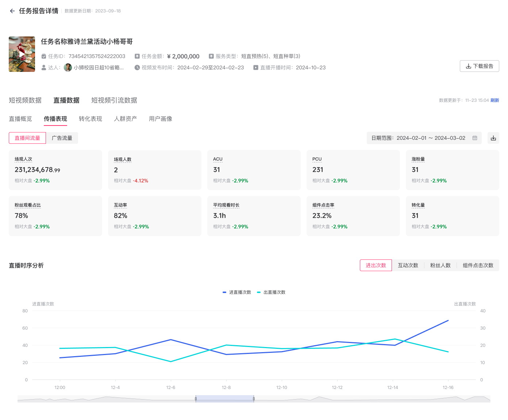Switch chart to 组件点击次数
Image resolution: width=508 pixels, height=420 pixels.
tap(478, 265)
